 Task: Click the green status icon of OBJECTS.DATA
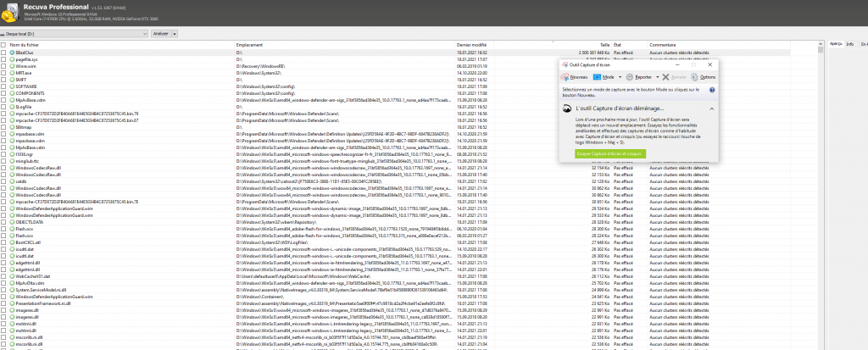coord(12,221)
